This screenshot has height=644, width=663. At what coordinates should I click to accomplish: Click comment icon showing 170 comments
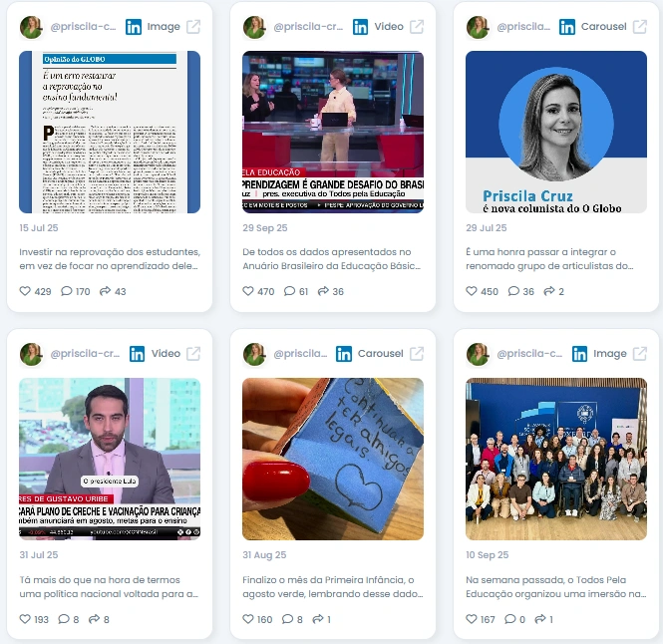pos(67,291)
